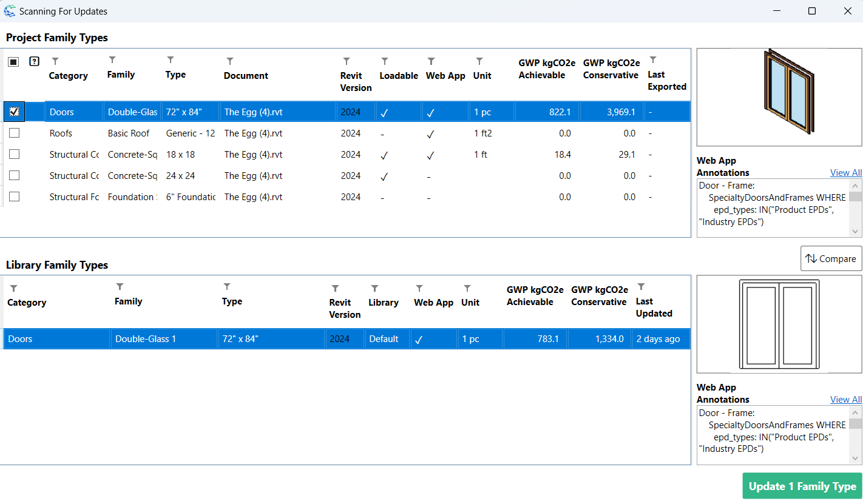Check the Structural Foundation row checkbox

point(14,197)
